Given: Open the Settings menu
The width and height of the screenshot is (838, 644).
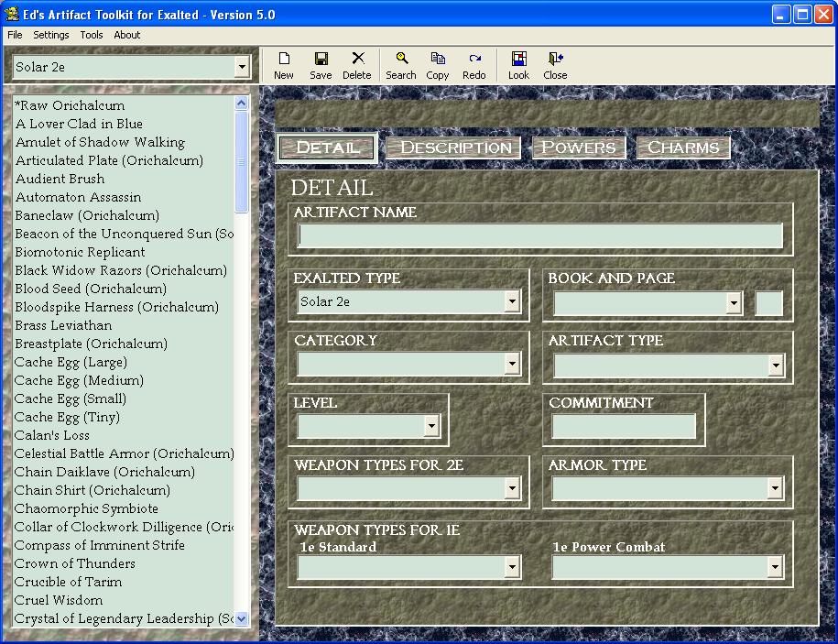Looking at the screenshot, I should tap(51, 35).
